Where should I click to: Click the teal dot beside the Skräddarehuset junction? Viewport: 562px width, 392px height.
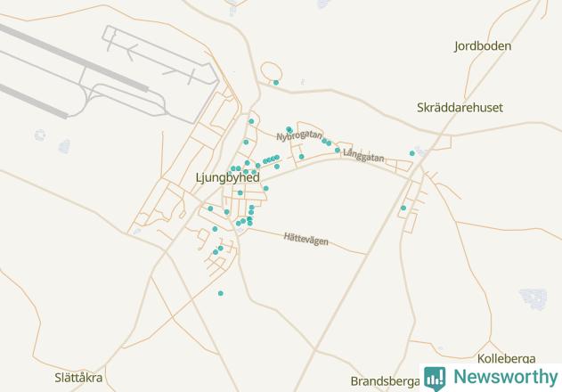412,153
